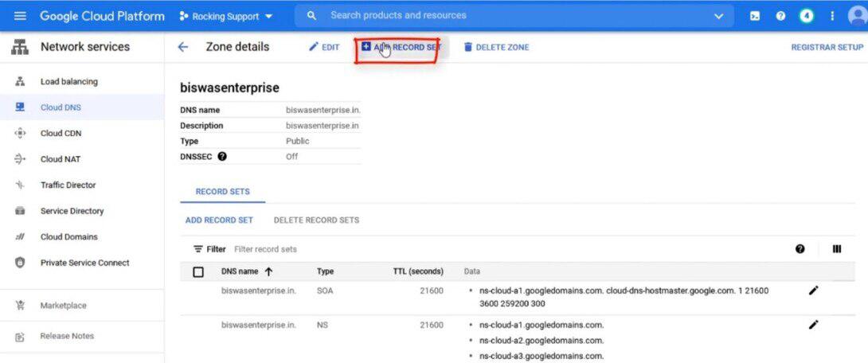The width and height of the screenshot is (868, 363).
Task: Click the Cloud NAT sidebar icon
Action: 20,159
